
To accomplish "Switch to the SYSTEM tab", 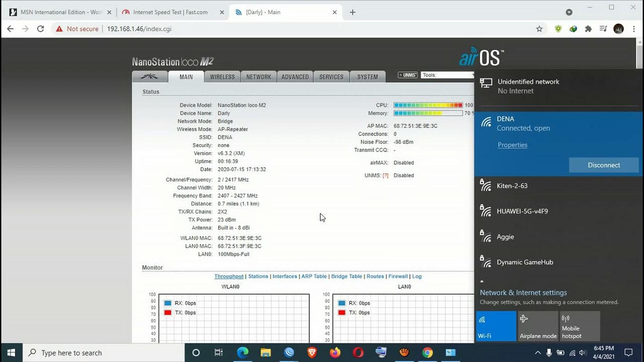I will pyautogui.click(x=367, y=77).
